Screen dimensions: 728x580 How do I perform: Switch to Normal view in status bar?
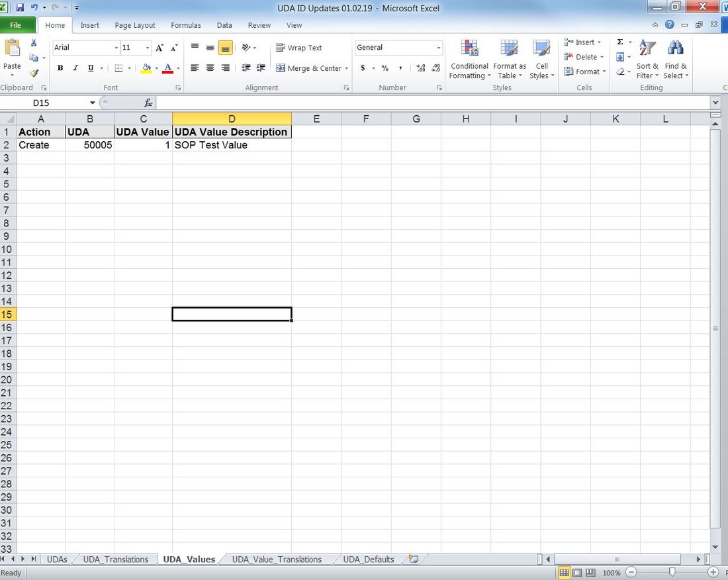pos(564,573)
